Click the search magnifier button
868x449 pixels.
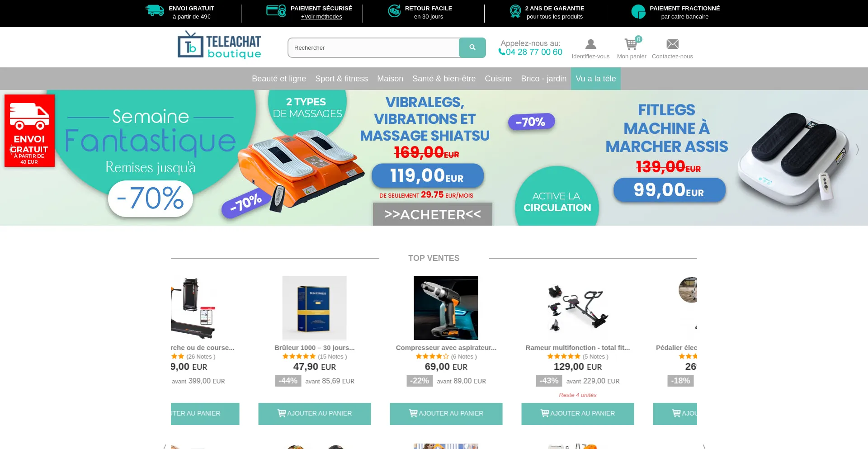(x=472, y=47)
